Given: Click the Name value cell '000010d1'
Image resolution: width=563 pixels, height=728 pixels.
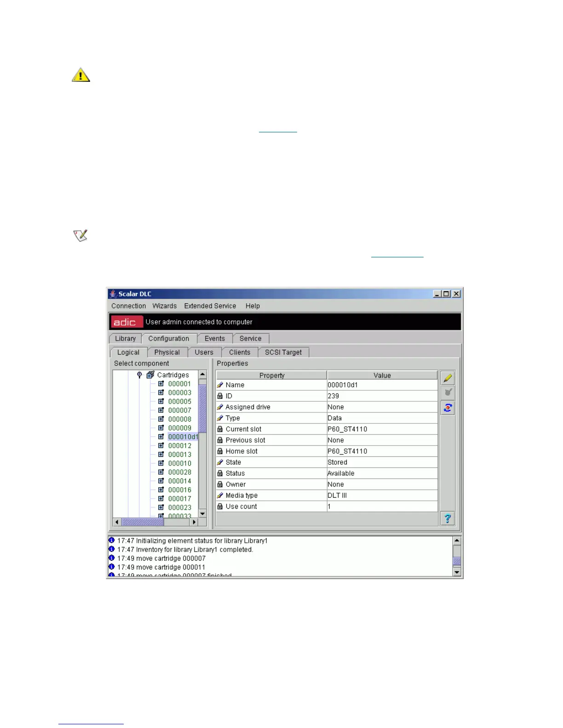Looking at the screenshot, I should tap(382, 385).
